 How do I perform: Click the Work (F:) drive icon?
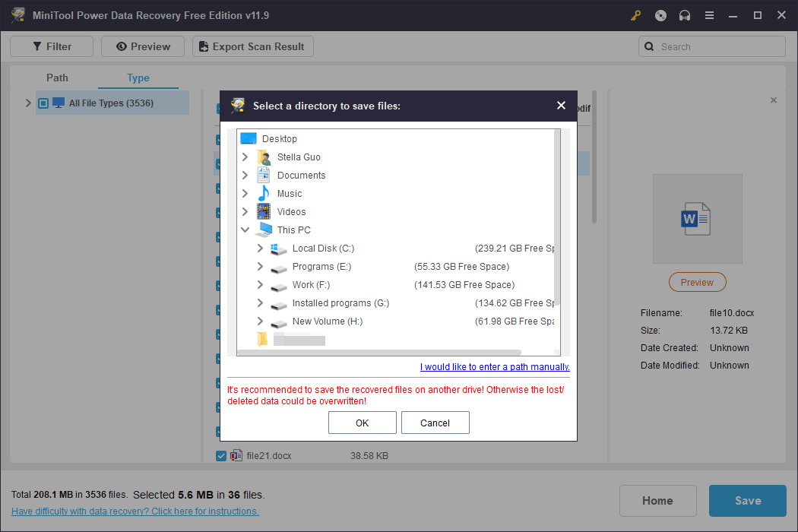click(278, 286)
